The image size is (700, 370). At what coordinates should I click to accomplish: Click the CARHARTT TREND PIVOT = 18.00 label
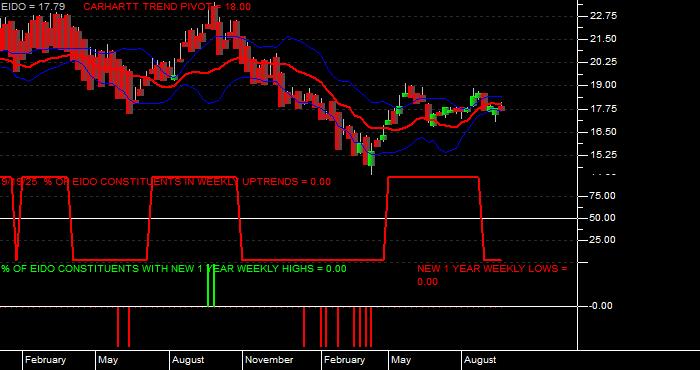tap(167, 7)
